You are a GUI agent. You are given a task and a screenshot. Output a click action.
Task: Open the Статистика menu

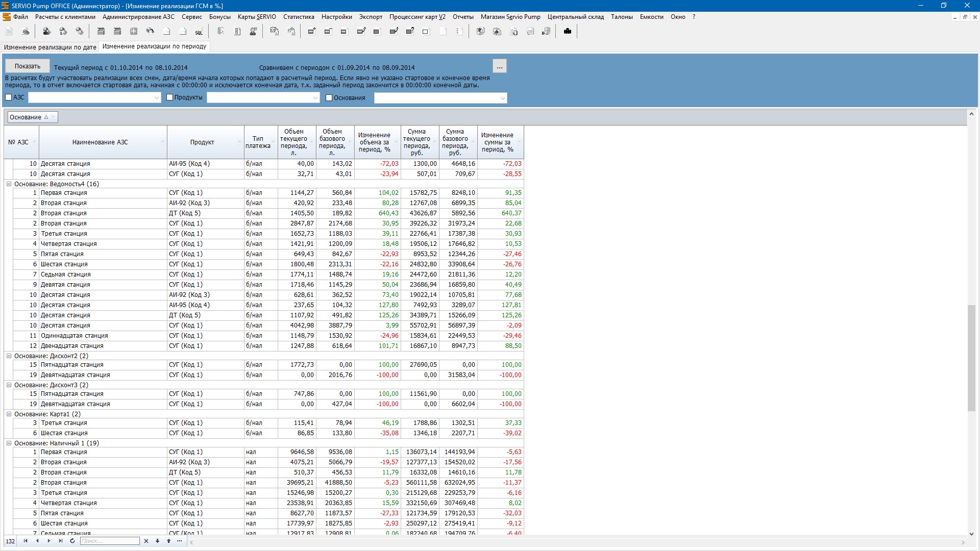coord(299,17)
